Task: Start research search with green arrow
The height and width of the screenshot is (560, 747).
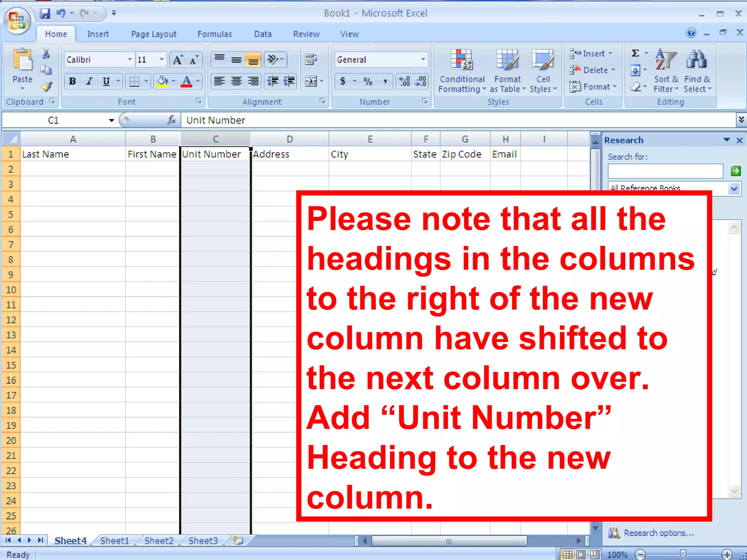Action: [735, 171]
